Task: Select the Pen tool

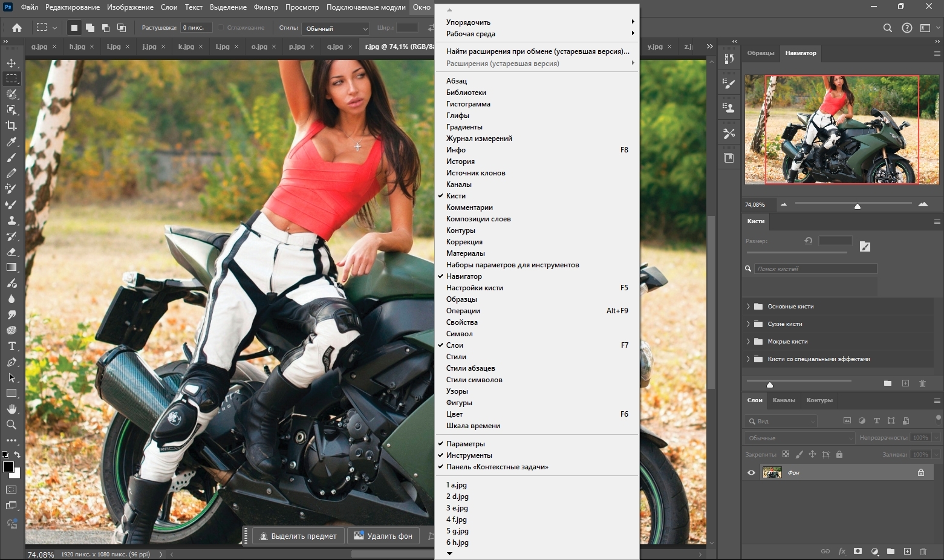Action: [11, 362]
